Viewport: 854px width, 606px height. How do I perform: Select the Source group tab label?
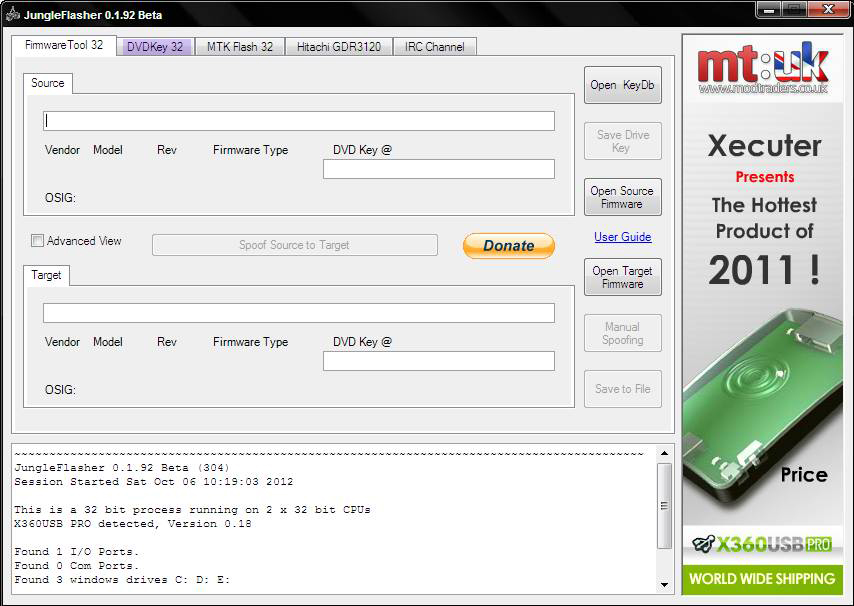47,83
